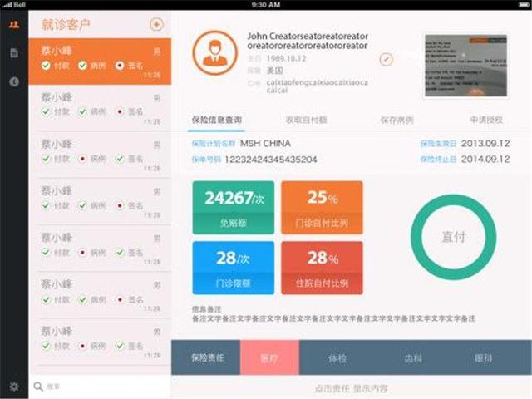The image size is (532, 399).
Task: Click the green 免赔额 tile
Action: click(x=233, y=208)
